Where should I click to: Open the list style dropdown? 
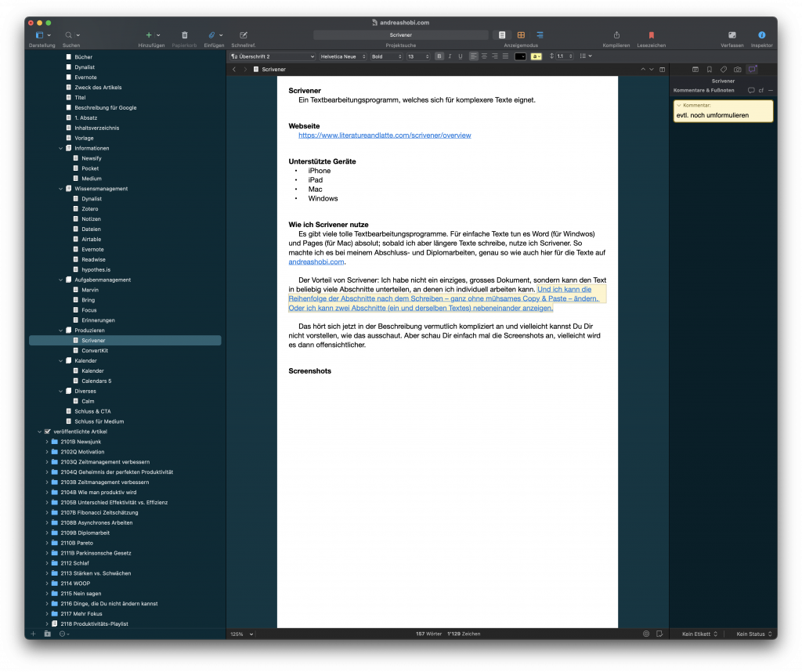coord(586,56)
